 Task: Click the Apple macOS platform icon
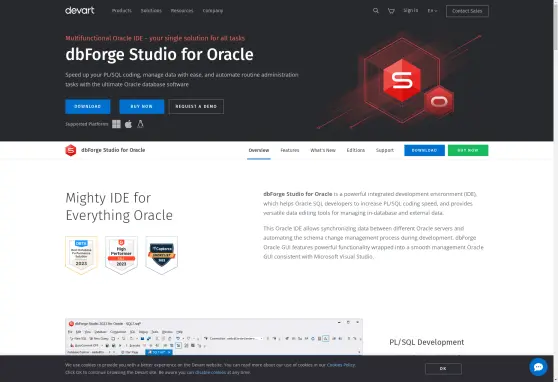coord(128,124)
